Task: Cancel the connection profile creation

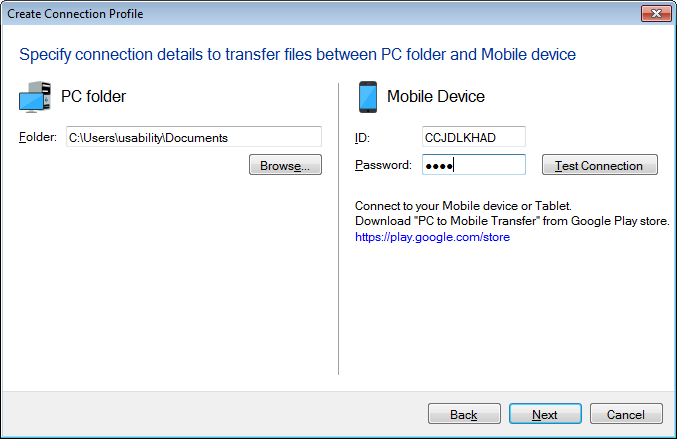Action: [x=626, y=414]
